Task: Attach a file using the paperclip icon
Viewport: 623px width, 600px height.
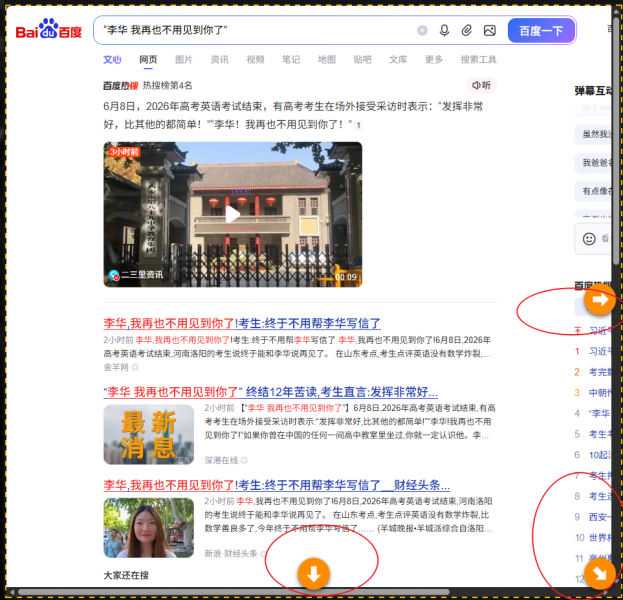Action: click(x=466, y=30)
